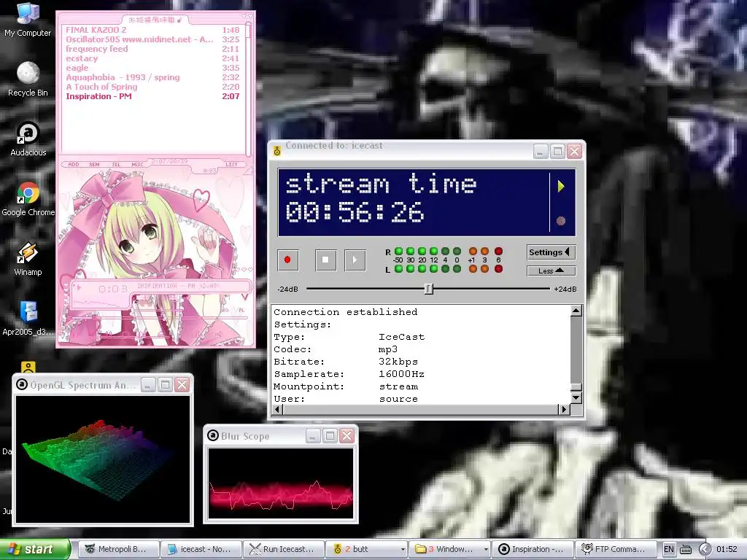747x560 pixels.
Task: Click the butt play/start streaming button
Action: 355,260
